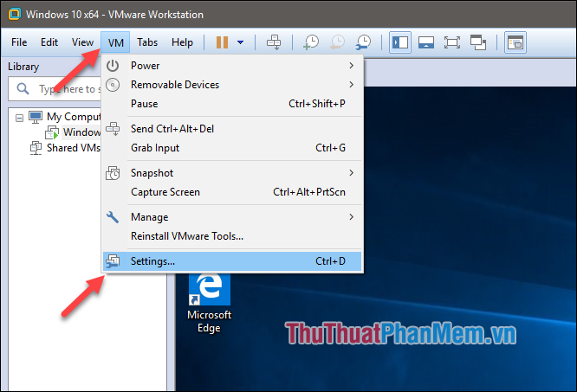Take a snapshot with the clock-plus icon

tap(311, 42)
